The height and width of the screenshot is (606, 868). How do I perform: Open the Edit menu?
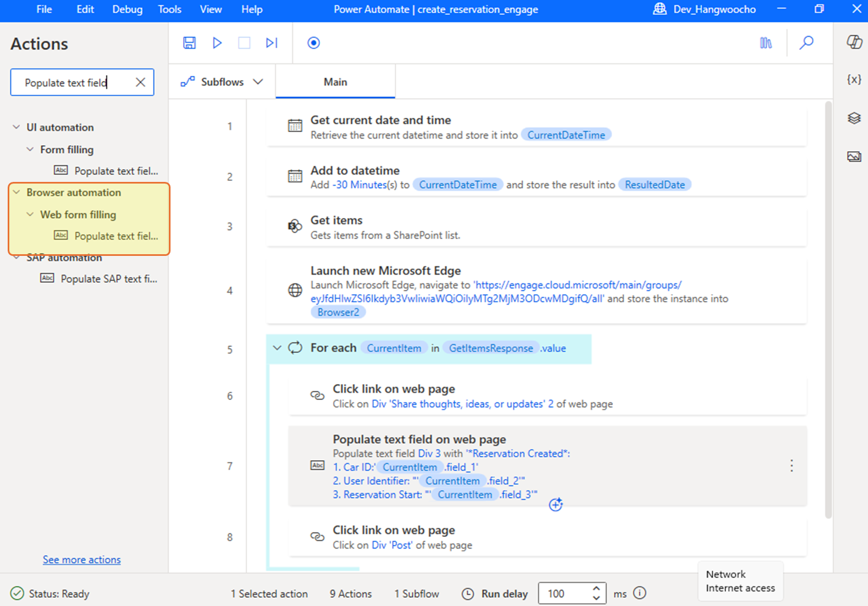click(85, 9)
